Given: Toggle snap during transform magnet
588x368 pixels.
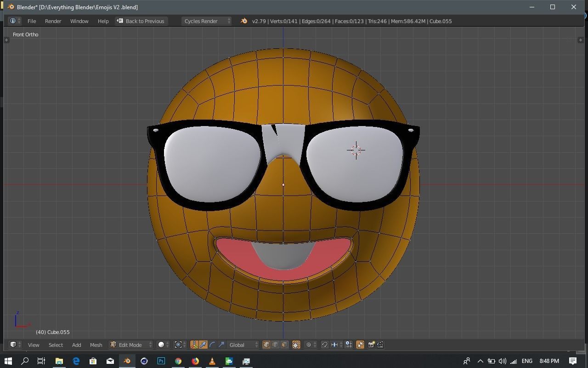Looking at the screenshot, I should pos(324,345).
